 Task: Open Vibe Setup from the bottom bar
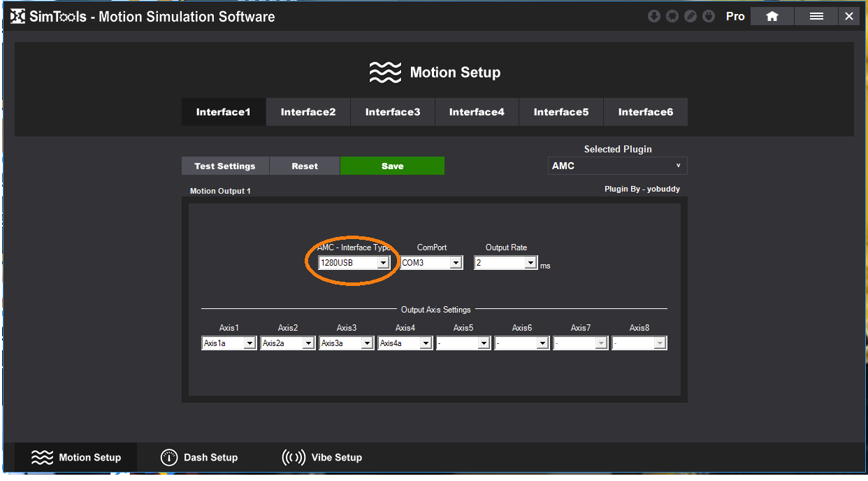[322, 457]
